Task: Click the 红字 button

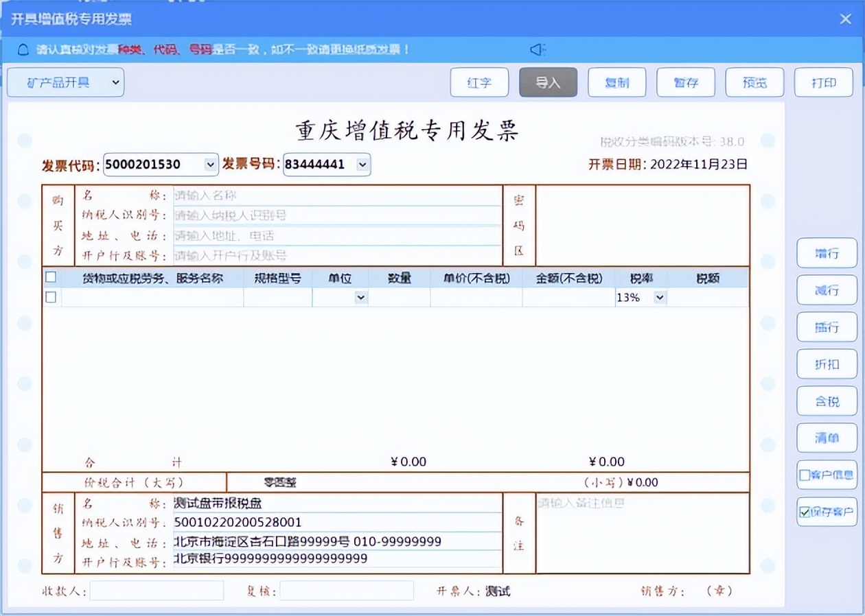Action: 479,82
